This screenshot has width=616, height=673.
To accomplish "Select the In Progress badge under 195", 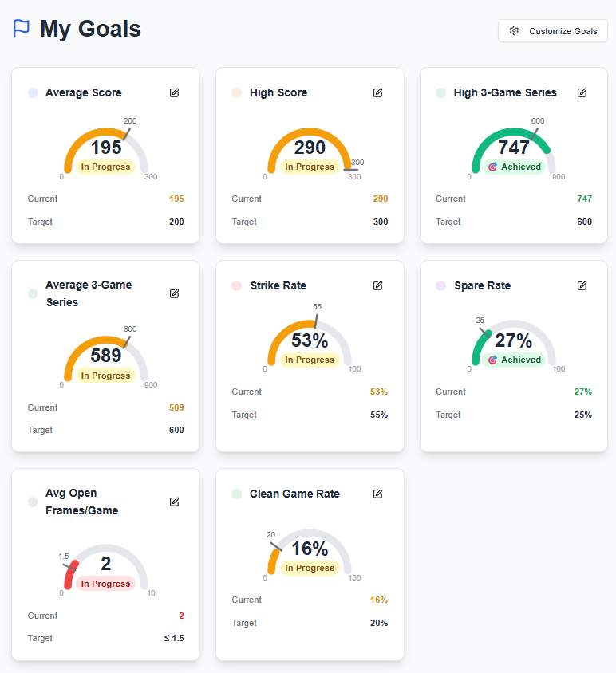I will [105, 167].
